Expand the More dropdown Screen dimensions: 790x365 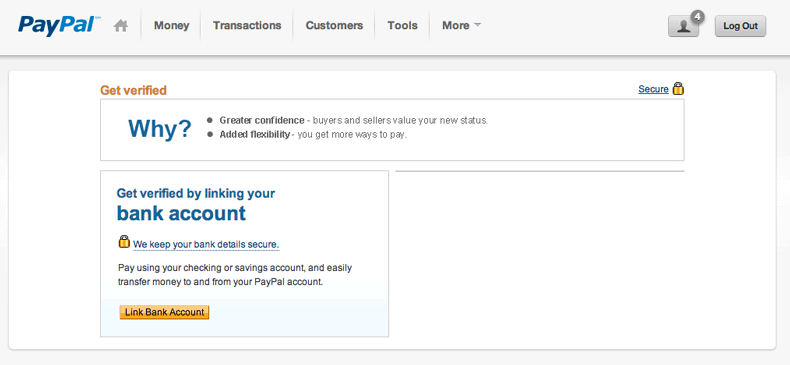click(461, 25)
